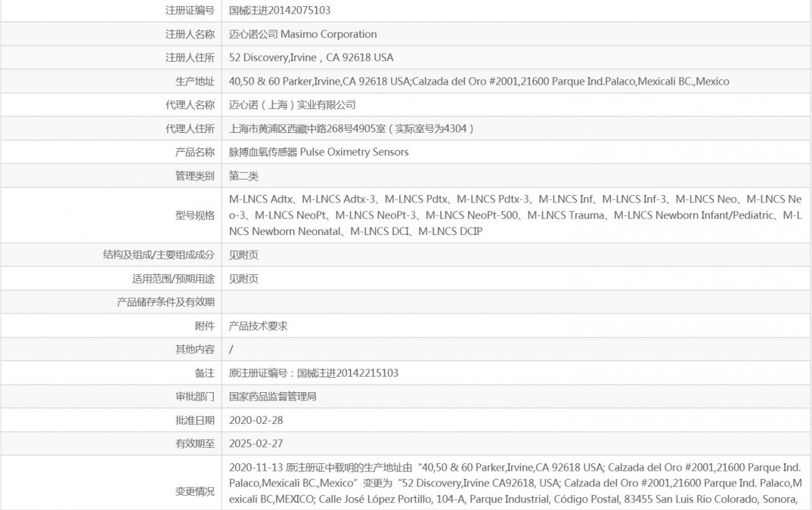Screen dimensions: 812x510
Task: Select address 52 Discovery,Irvine, CA 92618 USA
Action: tap(311, 58)
